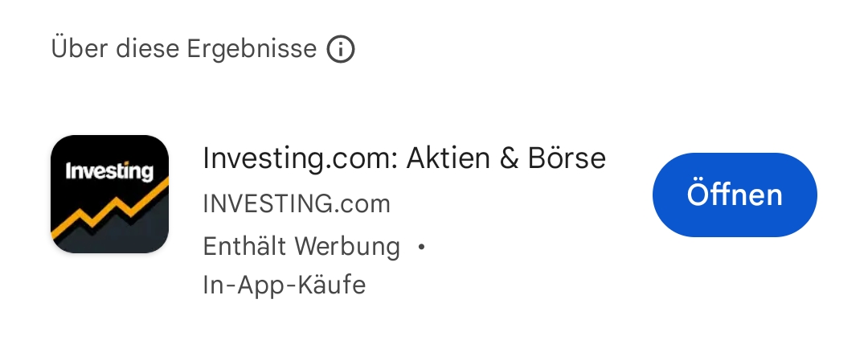Click Investing.com at the start of app title
Image resolution: width=868 pixels, height=361 pixels.
297,158
